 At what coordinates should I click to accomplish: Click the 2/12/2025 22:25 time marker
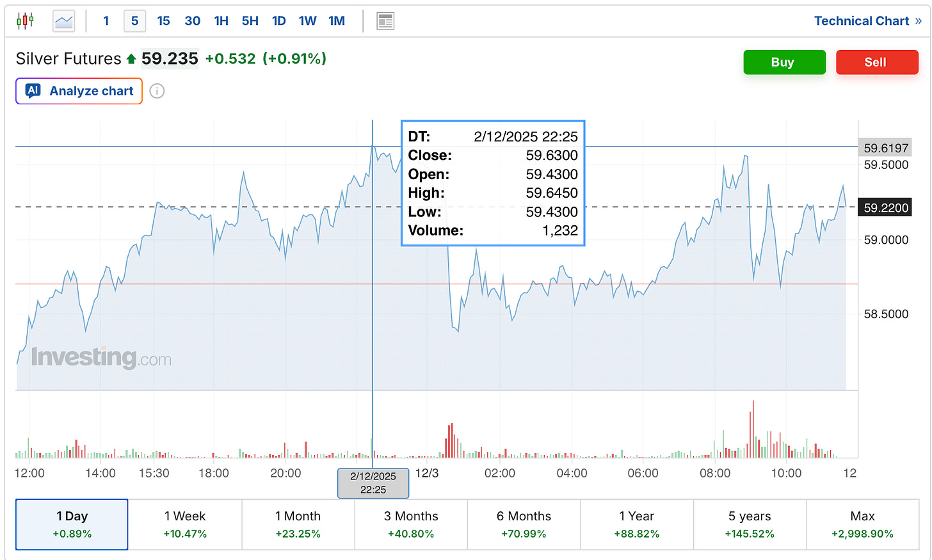(373, 483)
